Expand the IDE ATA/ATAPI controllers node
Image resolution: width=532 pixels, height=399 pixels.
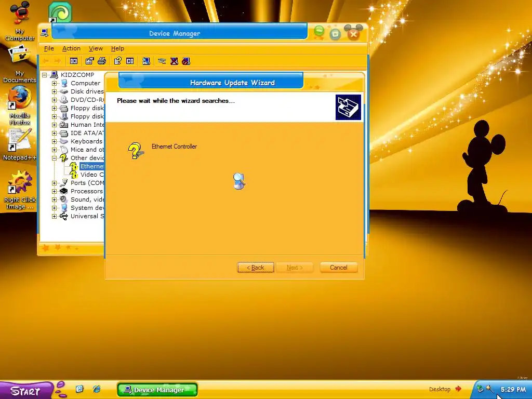coord(54,133)
